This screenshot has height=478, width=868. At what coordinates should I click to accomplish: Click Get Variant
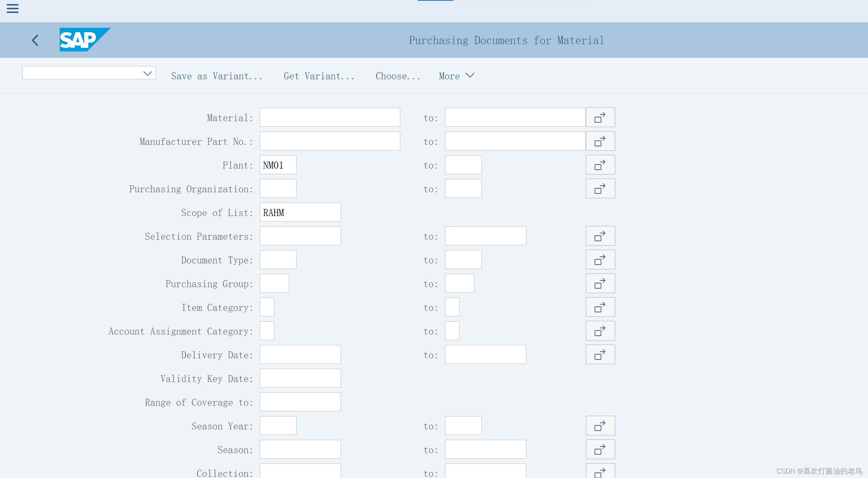pyautogui.click(x=319, y=76)
